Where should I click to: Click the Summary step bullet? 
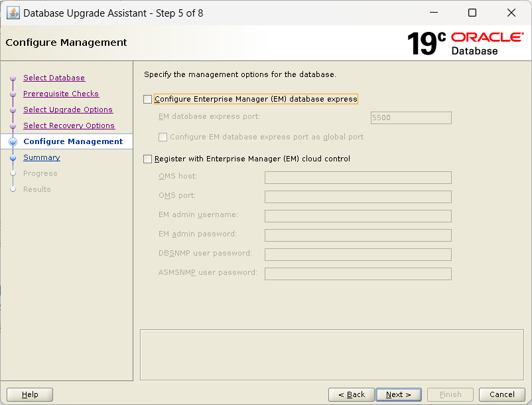click(x=13, y=158)
